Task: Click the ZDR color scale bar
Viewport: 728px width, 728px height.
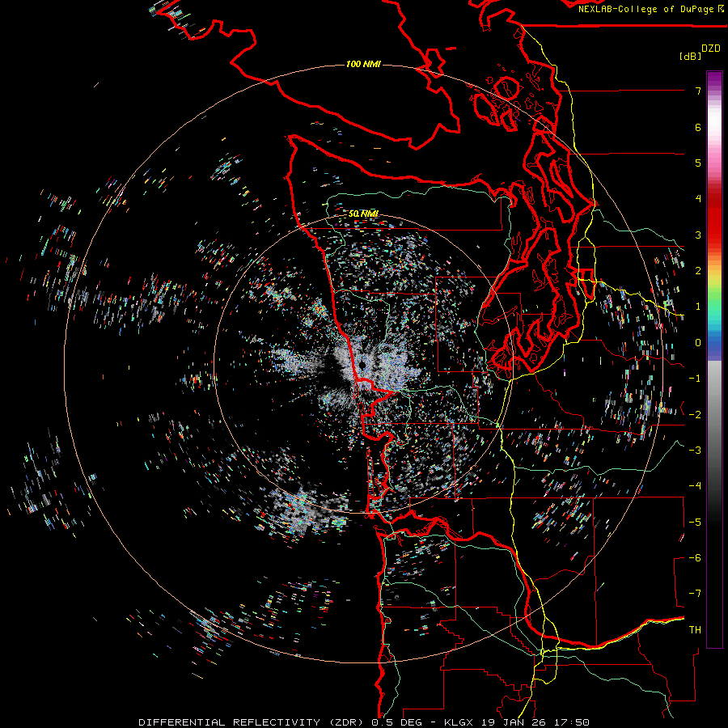Action: (714, 359)
